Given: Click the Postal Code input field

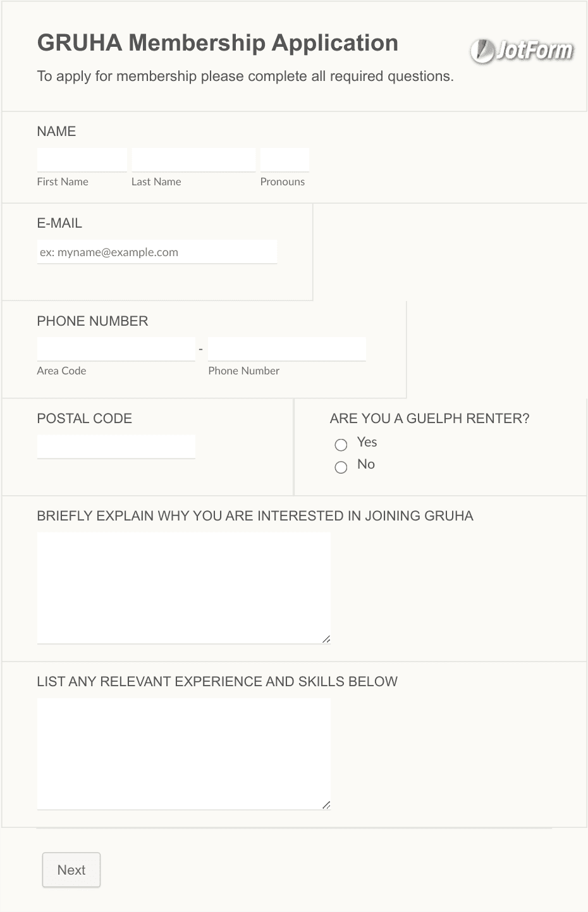Looking at the screenshot, I should click(116, 446).
